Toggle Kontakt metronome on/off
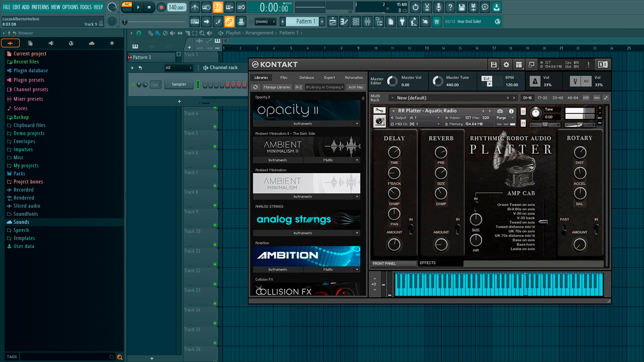 [535, 81]
